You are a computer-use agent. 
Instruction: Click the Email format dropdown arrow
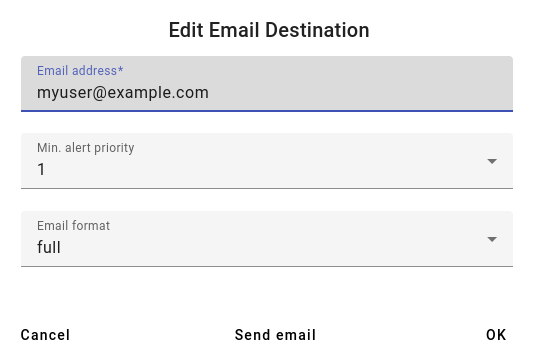pyautogui.click(x=492, y=239)
